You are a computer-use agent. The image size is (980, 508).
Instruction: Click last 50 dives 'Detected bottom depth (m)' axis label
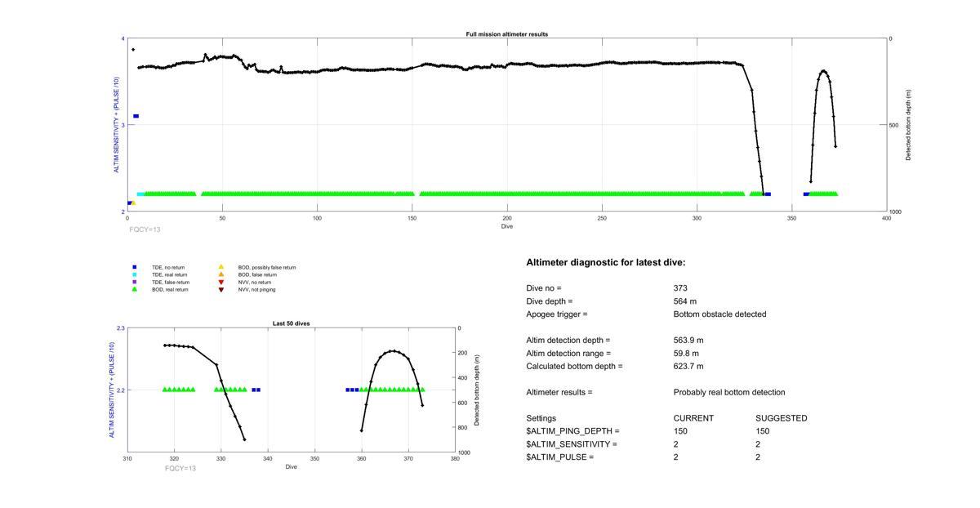[477, 390]
